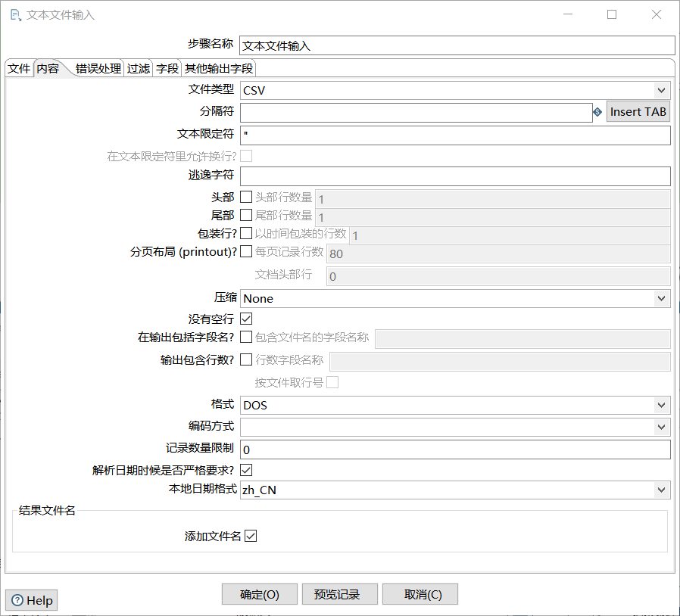Image resolution: width=680 pixels, height=616 pixels.
Task: Click the Insert TAB button
Action: point(638,112)
